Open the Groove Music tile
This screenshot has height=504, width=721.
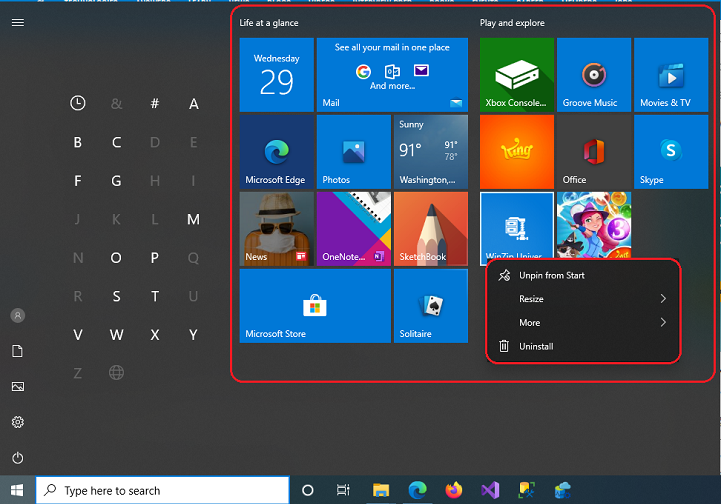pyautogui.click(x=594, y=74)
